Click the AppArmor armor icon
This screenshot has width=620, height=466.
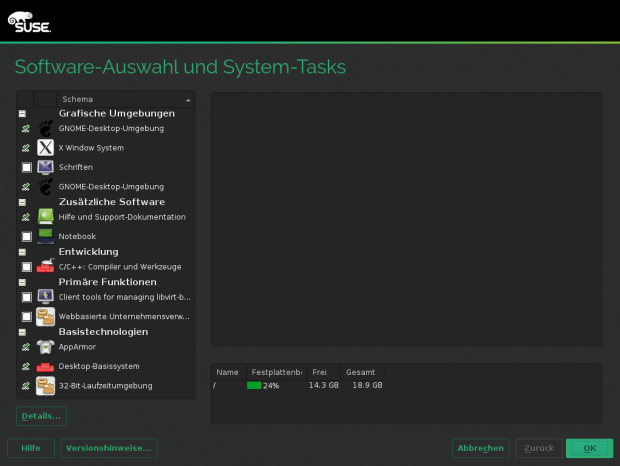(45, 347)
